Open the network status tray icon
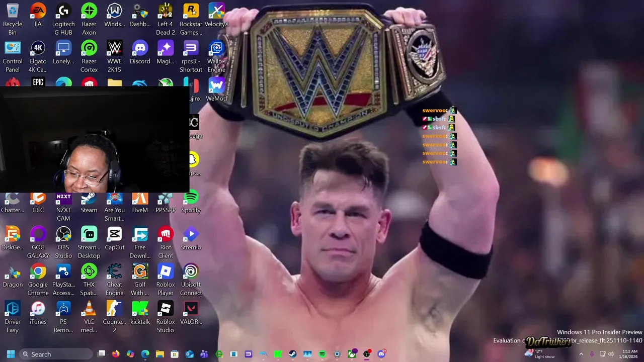 pyautogui.click(x=602, y=354)
